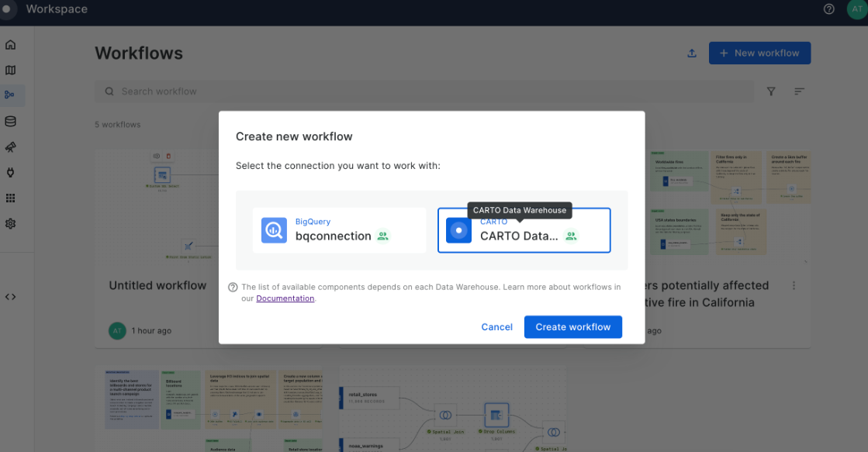
Task: Open options menu on California fire workflow
Action: [794, 285]
